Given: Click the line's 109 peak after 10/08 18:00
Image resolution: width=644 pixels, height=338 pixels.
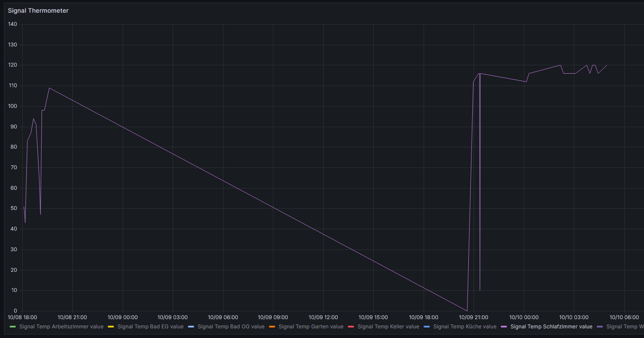Looking at the screenshot, I should click(49, 88).
